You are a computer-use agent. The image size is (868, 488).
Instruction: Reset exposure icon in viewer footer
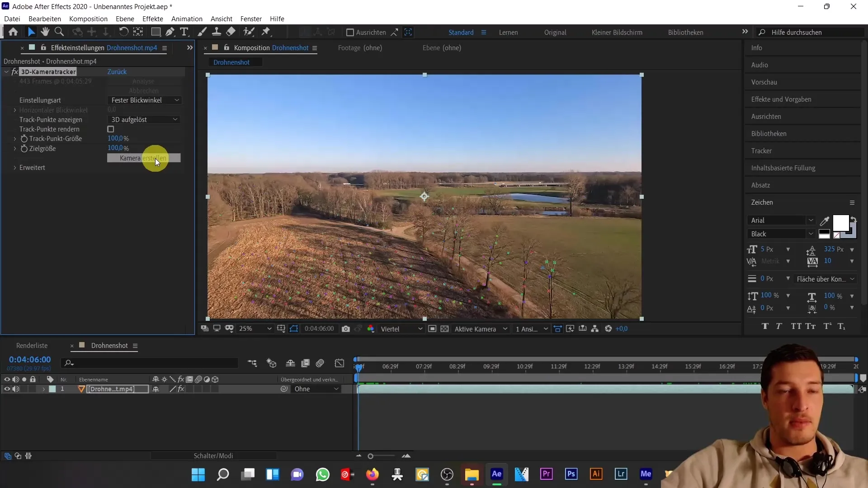[x=609, y=329]
